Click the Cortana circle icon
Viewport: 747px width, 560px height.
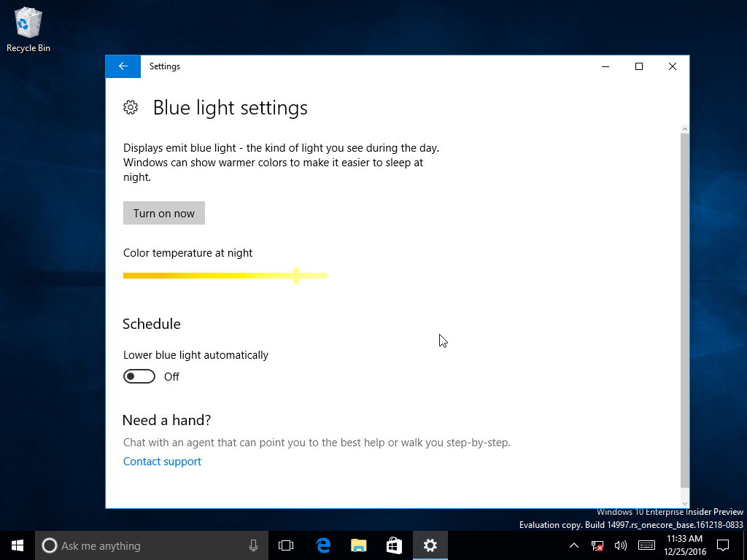click(x=49, y=545)
